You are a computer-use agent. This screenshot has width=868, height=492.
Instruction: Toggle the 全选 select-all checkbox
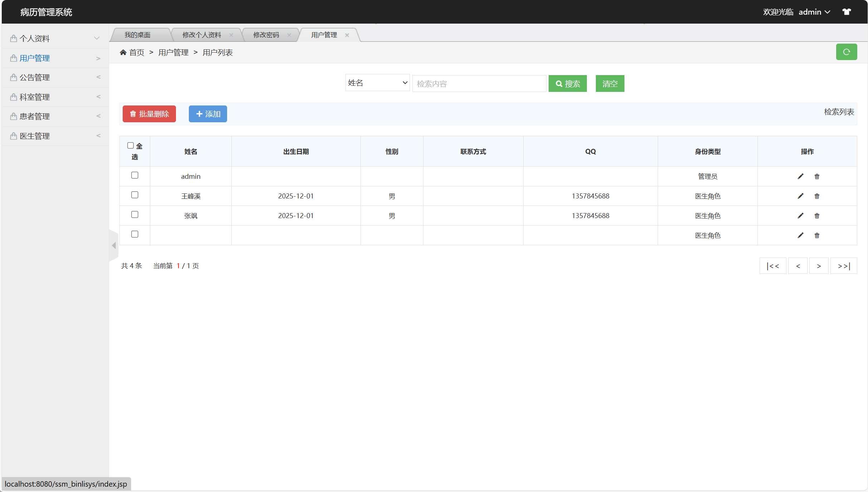131,146
